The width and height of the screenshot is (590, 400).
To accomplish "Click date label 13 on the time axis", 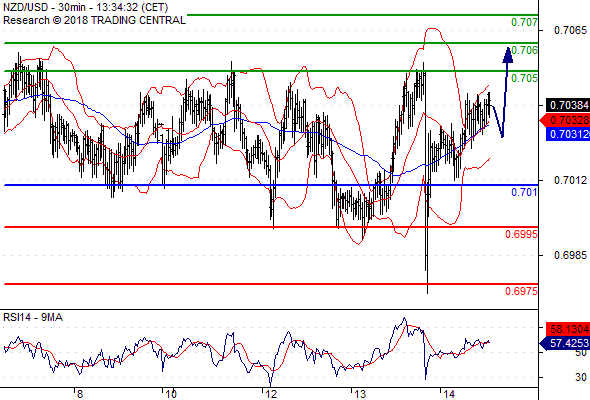I will click(360, 394).
